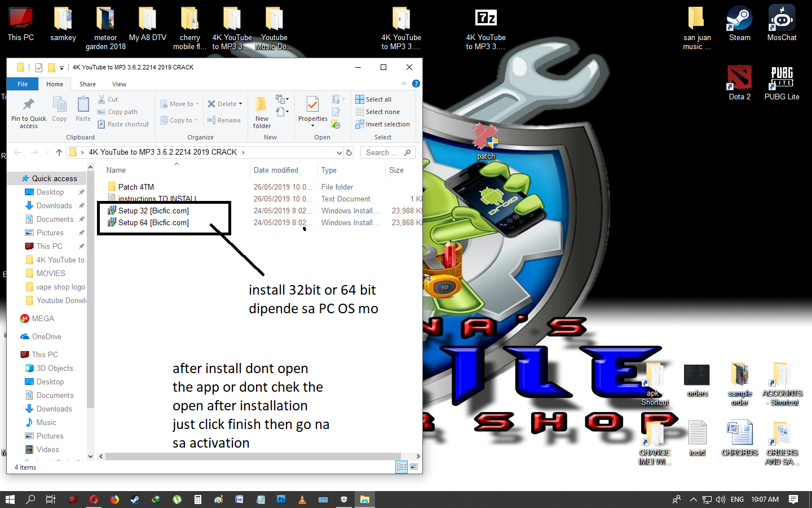This screenshot has height=508, width=812.
Task: Click Invert selection in ribbon
Action: (x=382, y=124)
